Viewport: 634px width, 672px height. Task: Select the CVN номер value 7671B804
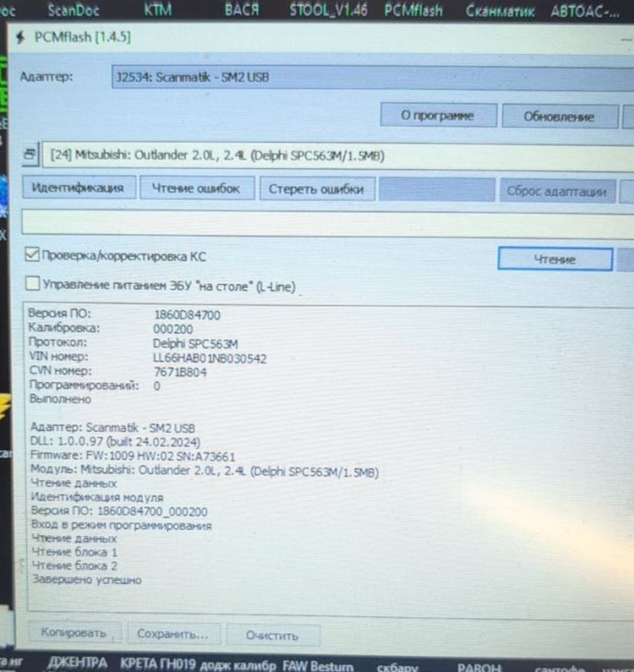coord(180,372)
